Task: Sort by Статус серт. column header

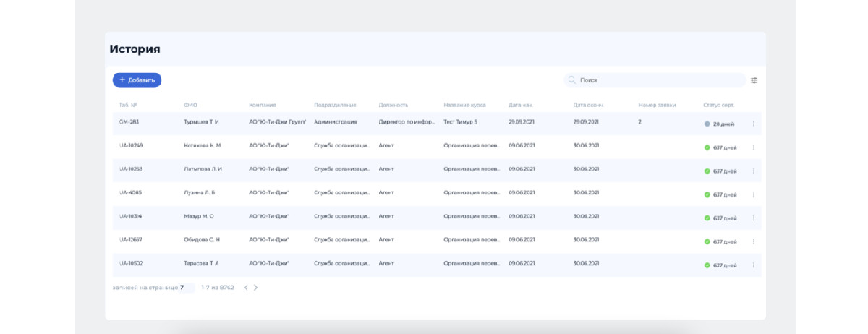Action: [x=718, y=105]
